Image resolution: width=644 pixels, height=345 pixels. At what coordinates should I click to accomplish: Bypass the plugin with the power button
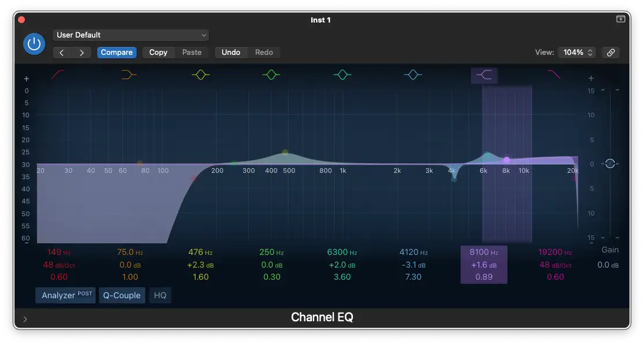click(x=34, y=44)
